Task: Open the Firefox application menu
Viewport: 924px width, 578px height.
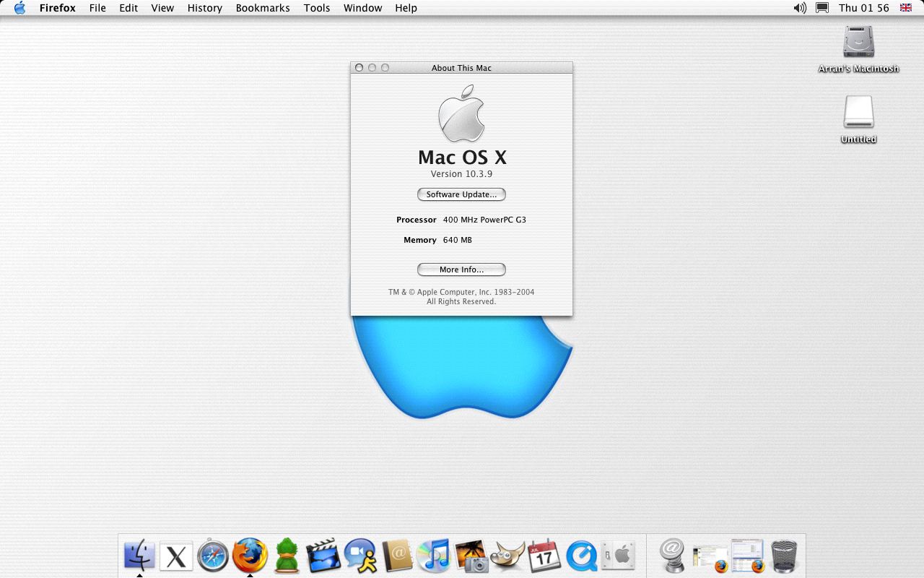Action: pyautogui.click(x=58, y=8)
